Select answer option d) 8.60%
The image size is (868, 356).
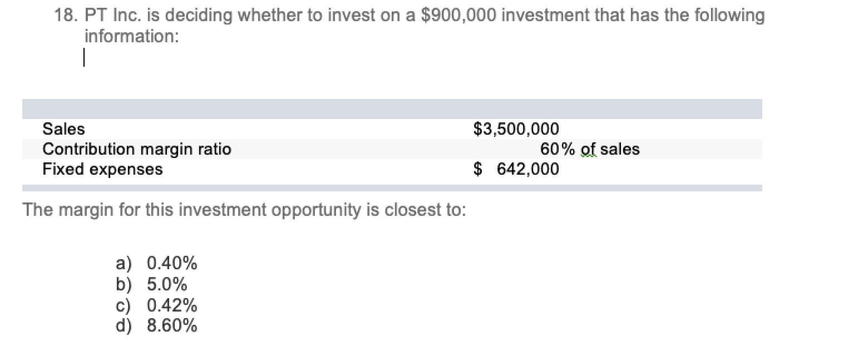tap(156, 326)
